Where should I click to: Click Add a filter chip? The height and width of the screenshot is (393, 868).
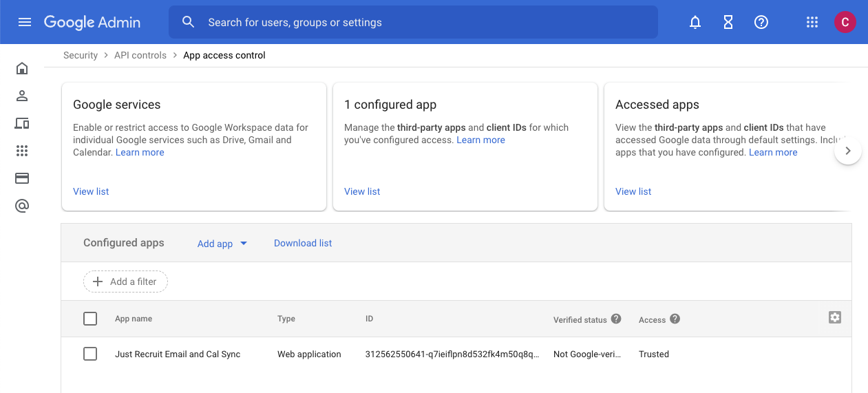tap(125, 282)
